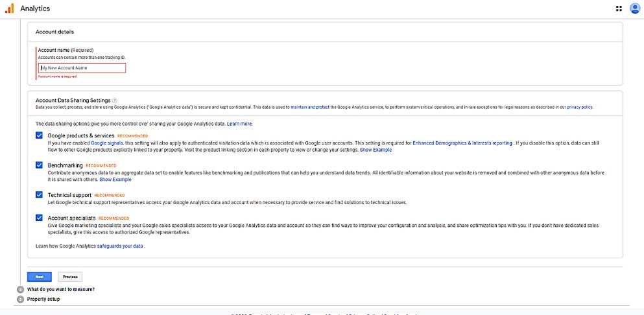The image size is (644, 315).
Task: Click the 'safeguards your data' link
Action: click(x=121, y=246)
